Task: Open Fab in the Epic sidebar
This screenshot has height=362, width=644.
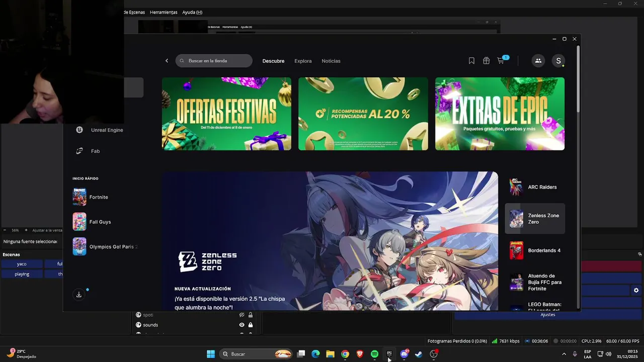Action: pyautogui.click(x=88, y=151)
